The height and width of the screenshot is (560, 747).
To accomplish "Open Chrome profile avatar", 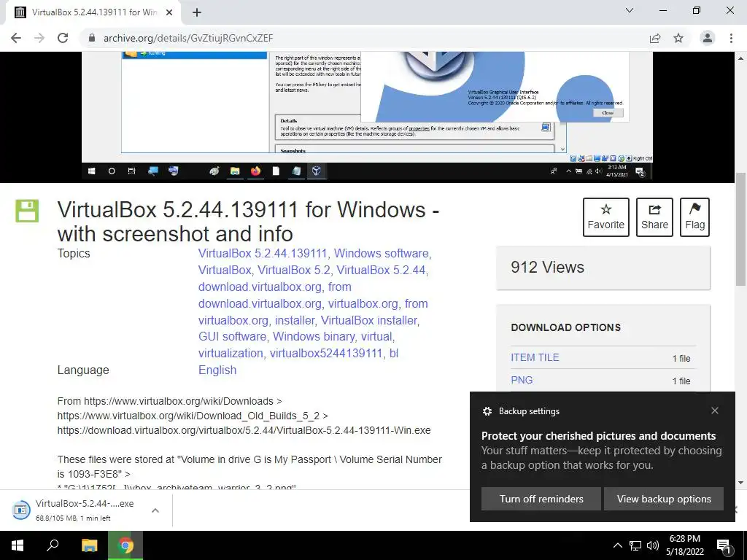I will [708, 38].
